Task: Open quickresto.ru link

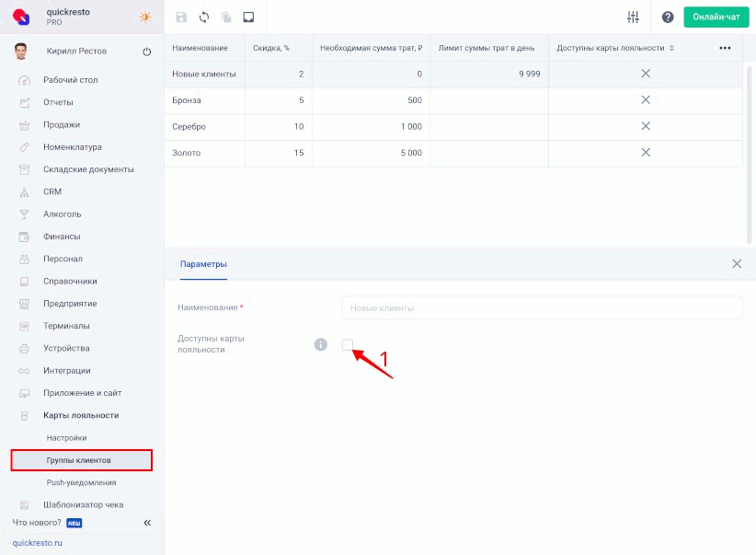Action: [x=37, y=542]
